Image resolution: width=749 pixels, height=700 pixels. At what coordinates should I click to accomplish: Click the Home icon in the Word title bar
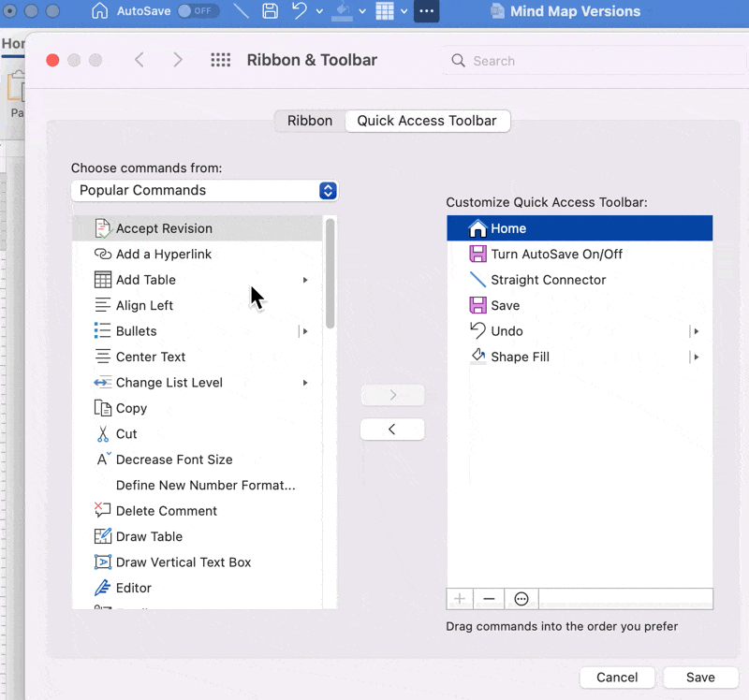pyautogui.click(x=99, y=10)
